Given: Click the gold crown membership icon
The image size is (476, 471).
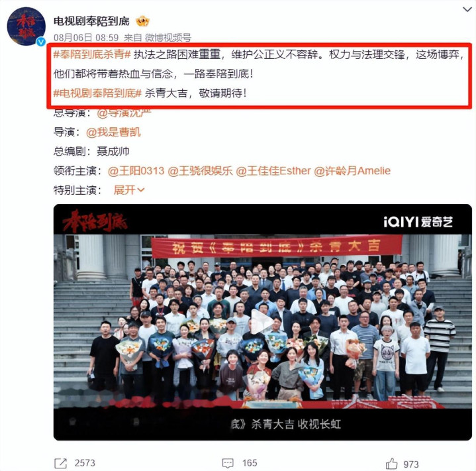Looking at the screenshot, I should coord(143,21).
